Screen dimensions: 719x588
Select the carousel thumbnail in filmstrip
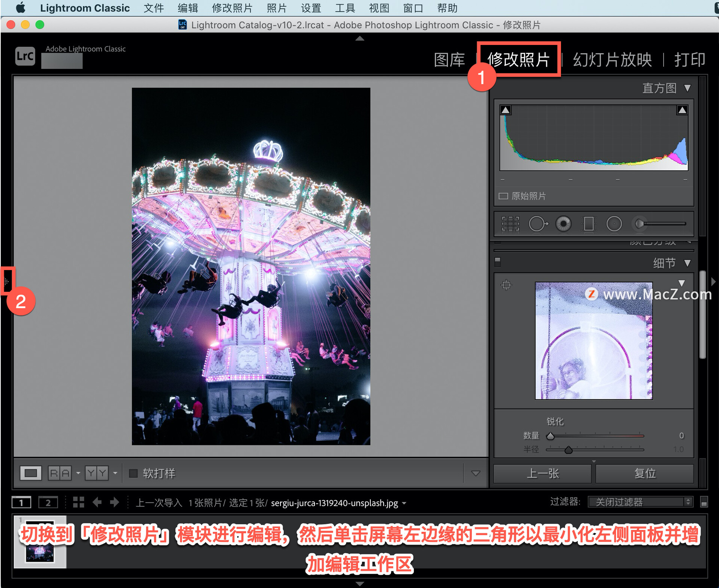tap(40, 542)
